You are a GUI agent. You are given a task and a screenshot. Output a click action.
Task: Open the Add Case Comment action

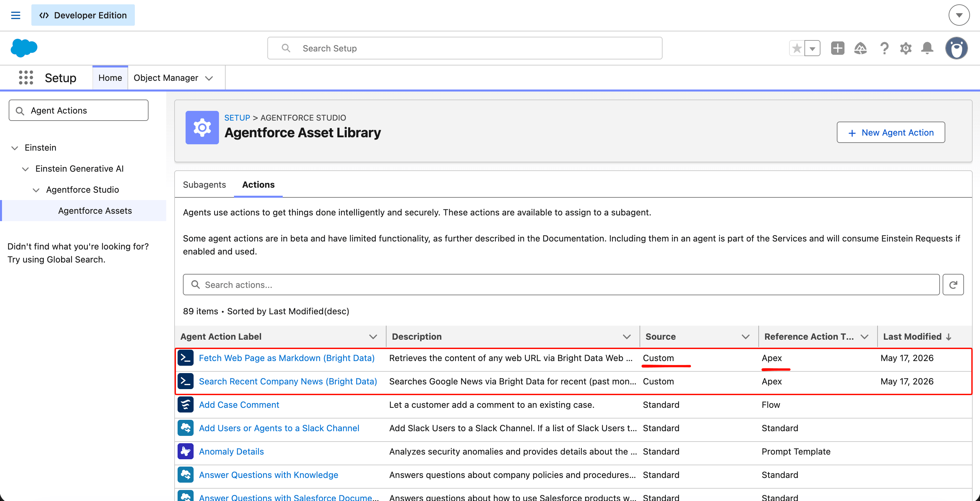(x=239, y=405)
